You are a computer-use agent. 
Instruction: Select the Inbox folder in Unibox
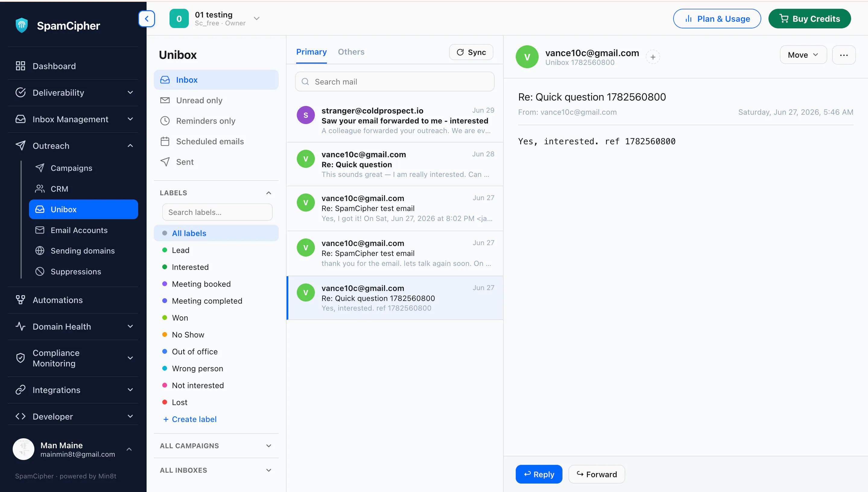pyautogui.click(x=216, y=80)
